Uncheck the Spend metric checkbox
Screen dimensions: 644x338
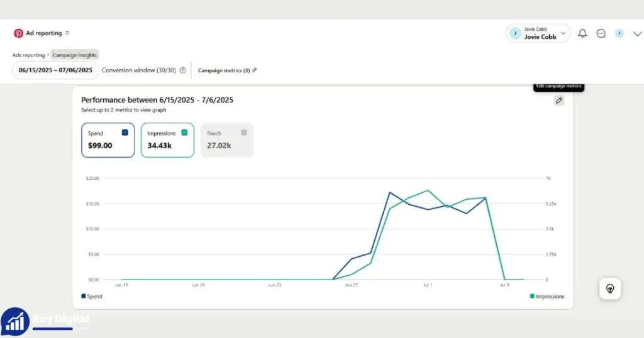(x=125, y=133)
